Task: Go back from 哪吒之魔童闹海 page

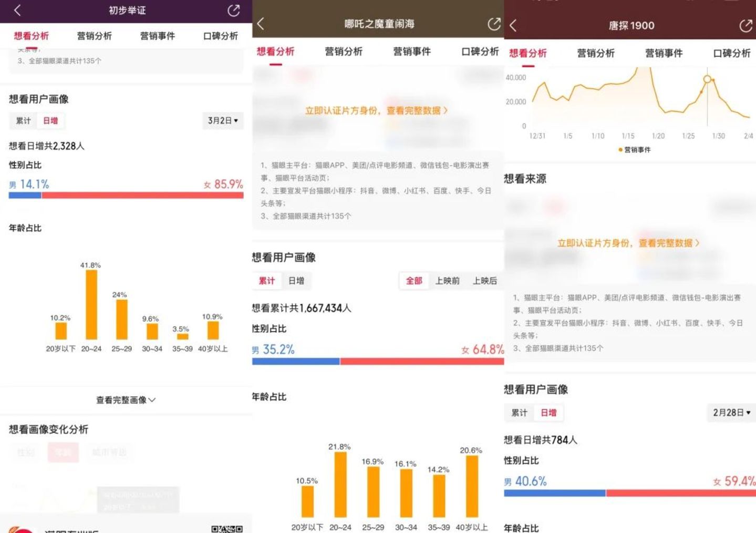Action: pos(261,24)
